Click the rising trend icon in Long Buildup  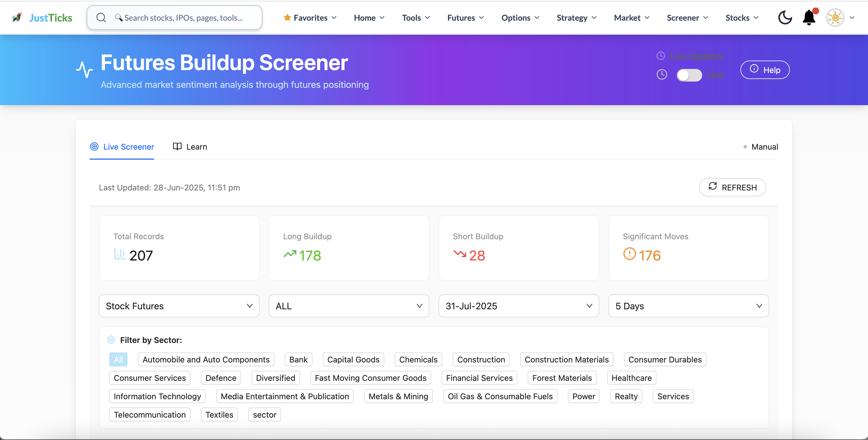(x=290, y=254)
